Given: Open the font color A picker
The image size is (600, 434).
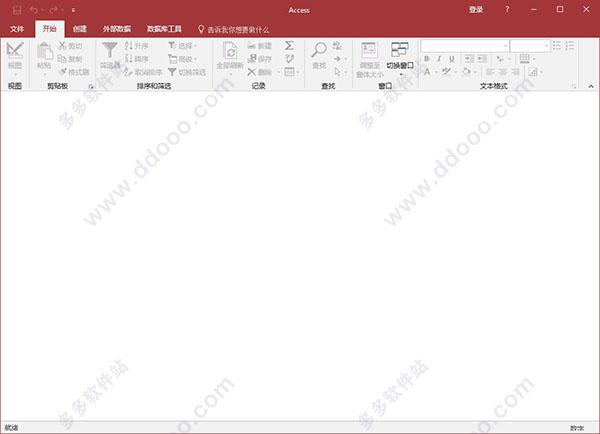Looking at the screenshot, I should click(427, 72).
